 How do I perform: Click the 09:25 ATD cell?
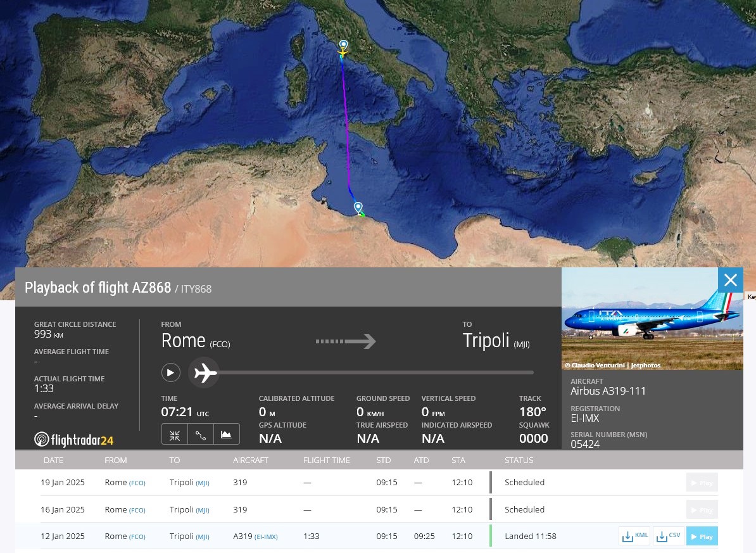[x=424, y=536]
